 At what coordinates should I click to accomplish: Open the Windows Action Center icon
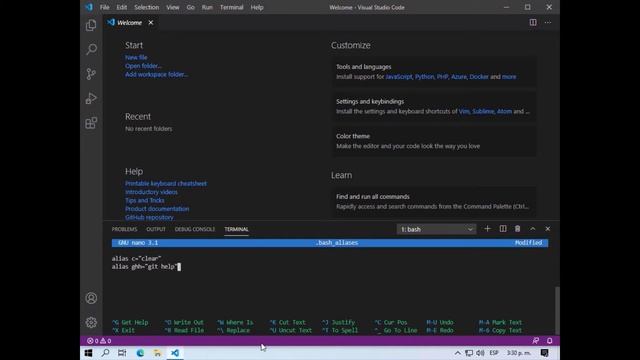pos(544,353)
